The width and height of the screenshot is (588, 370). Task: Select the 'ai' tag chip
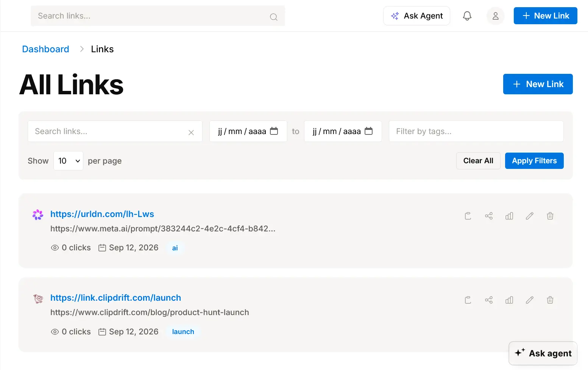point(175,248)
